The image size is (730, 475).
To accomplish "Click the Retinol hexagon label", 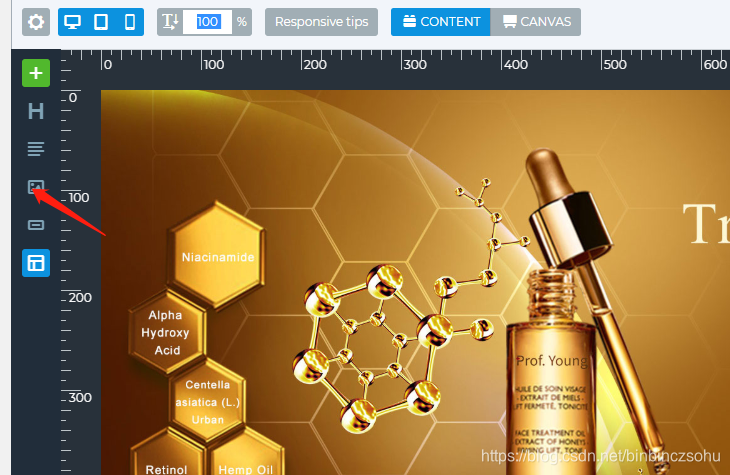I will (x=166, y=469).
